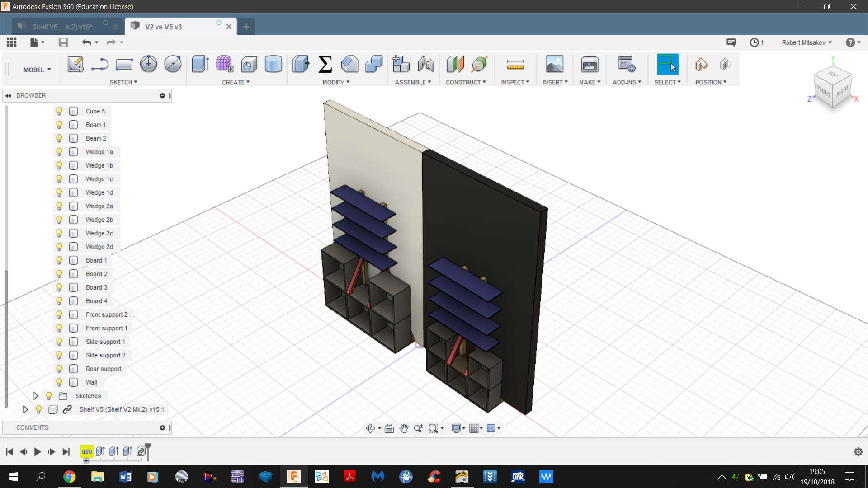Image resolution: width=868 pixels, height=488 pixels.
Task: Create a Cylinder primitive
Action: (x=273, y=65)
